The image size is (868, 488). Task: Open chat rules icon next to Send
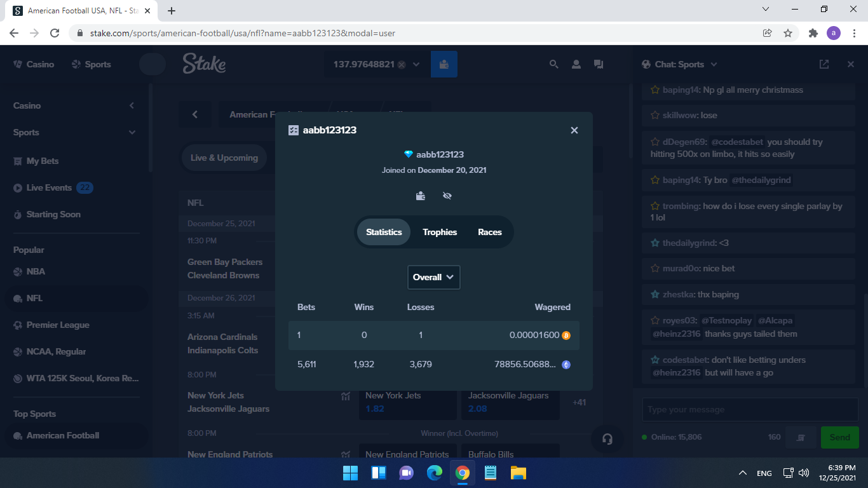tap(801, 437)
